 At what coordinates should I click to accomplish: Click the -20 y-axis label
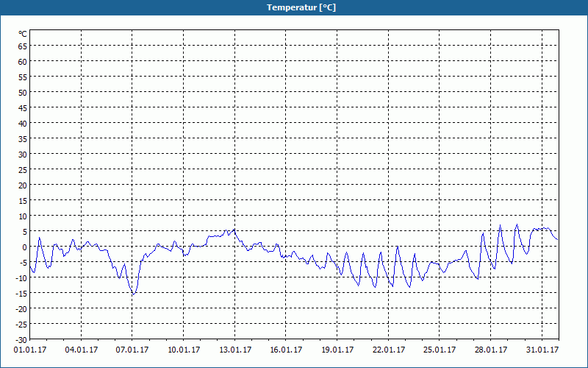click(x=21, y=309)
